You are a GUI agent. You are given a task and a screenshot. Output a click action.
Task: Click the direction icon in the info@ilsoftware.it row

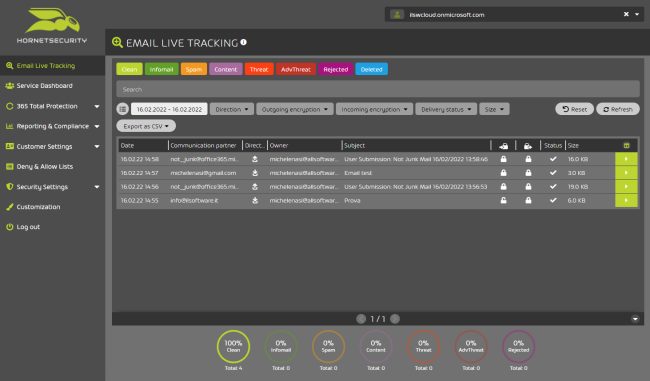click(x=255, y=200)
